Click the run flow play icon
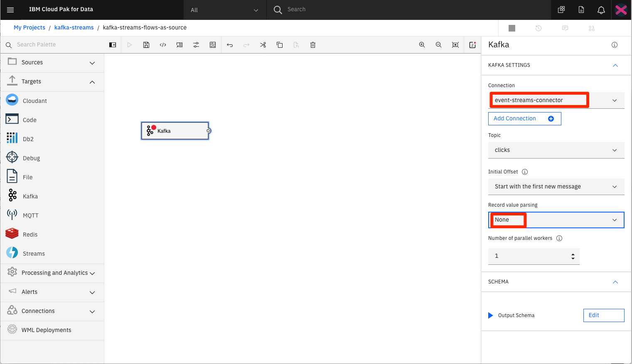 point(130,45)
